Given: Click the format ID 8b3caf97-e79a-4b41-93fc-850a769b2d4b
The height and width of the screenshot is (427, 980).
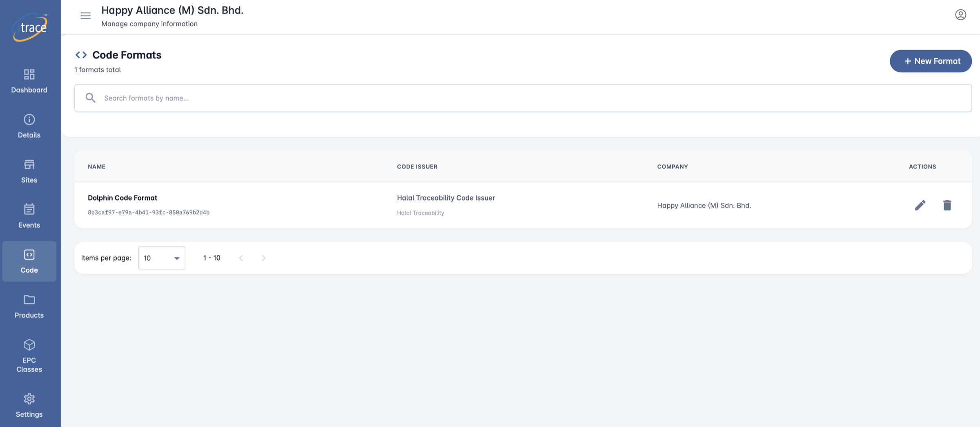Looking at the screenshot, I should pyautogui.click(x=149, y=212).
